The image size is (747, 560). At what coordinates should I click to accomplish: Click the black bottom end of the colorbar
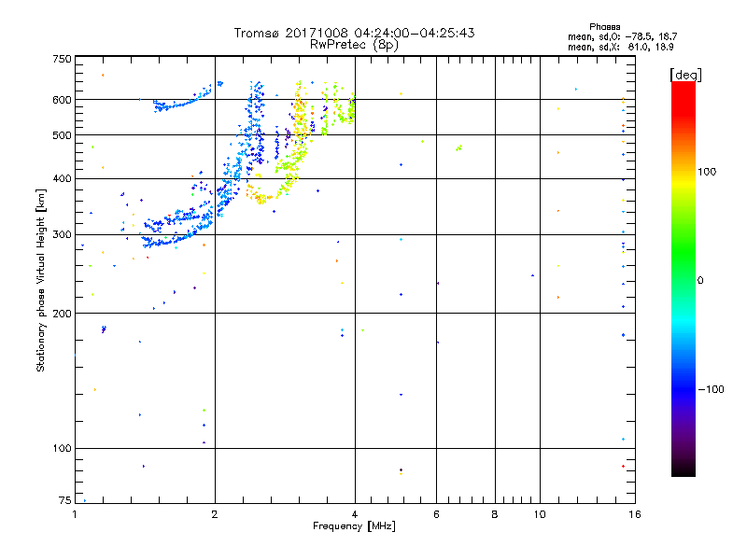tap(684, 469)
